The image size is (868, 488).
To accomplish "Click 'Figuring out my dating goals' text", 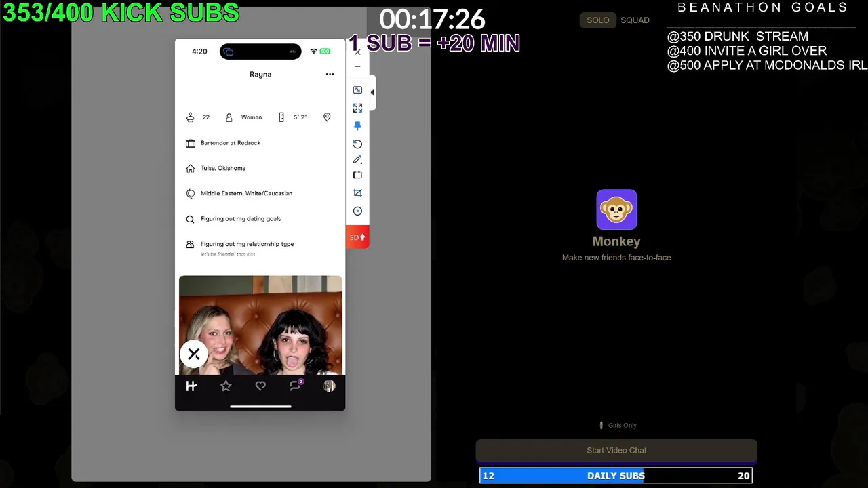I will (241, 219).
